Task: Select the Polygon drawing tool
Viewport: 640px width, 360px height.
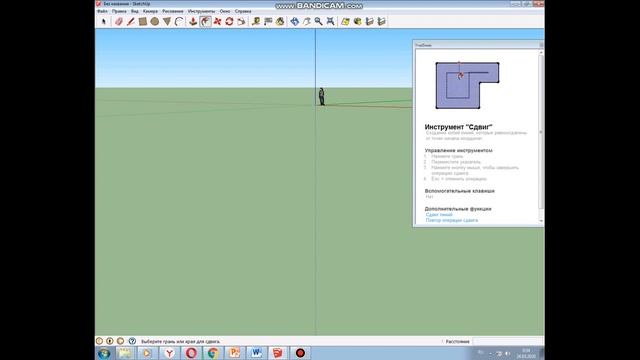Action: (x=167, y=22)
